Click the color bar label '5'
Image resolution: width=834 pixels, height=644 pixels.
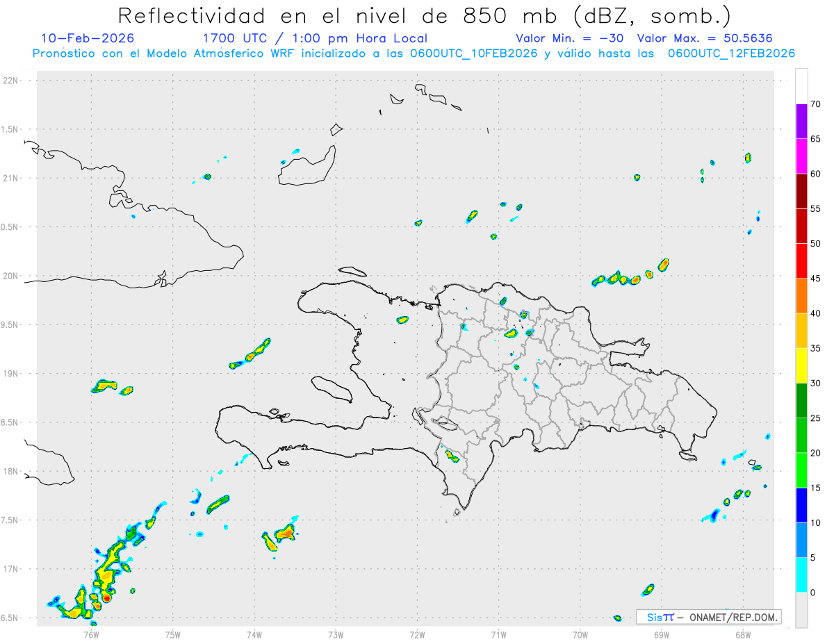[814, 558]
